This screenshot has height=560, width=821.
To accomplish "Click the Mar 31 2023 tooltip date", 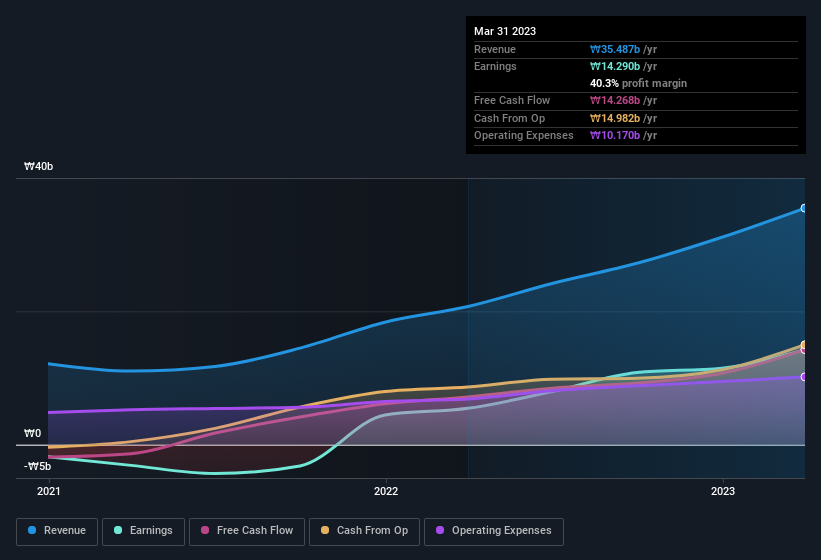I will click(505, 31).
